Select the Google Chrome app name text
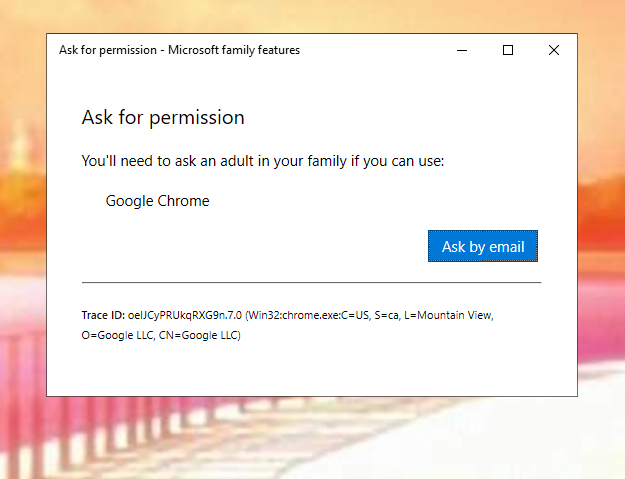The width and height of the screenshot is (625, 479). (157, 201)
